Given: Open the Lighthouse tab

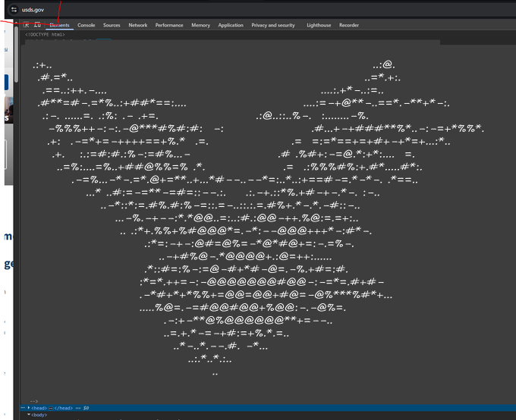Looking at the screenshot, I should coord(319,25).
